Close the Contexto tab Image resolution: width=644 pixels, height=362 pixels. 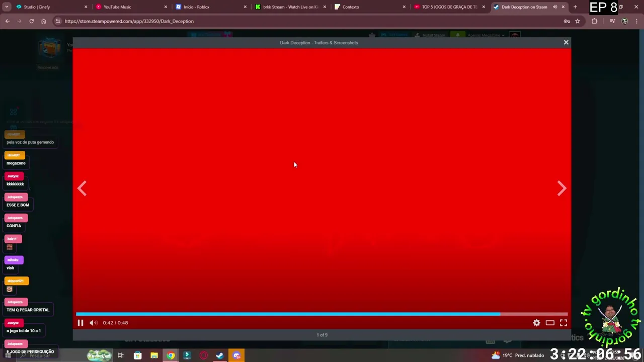tap(404, 7)
